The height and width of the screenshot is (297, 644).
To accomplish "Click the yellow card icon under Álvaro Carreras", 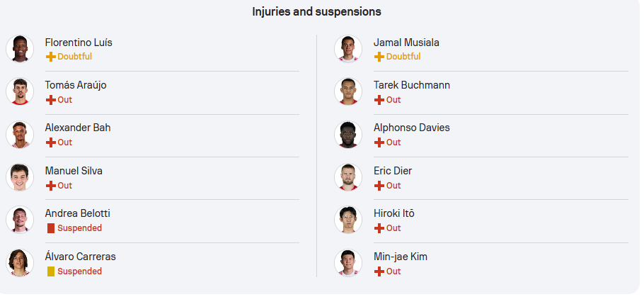I will 50,271.
